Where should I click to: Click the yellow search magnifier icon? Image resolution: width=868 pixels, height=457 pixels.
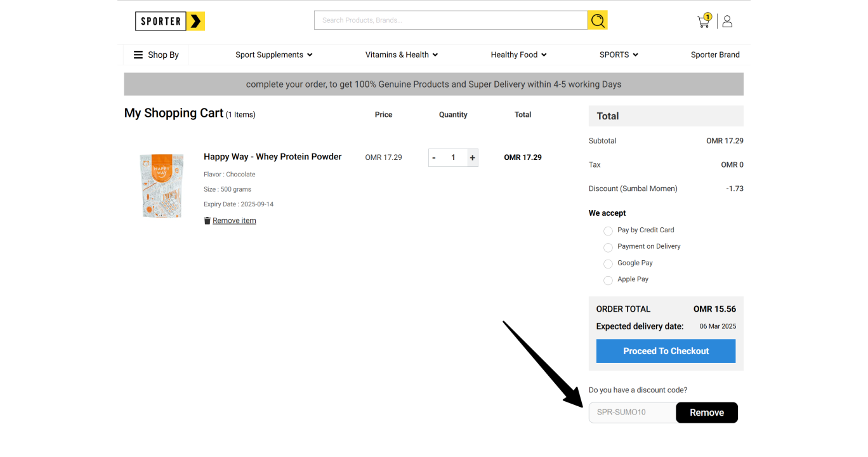[x=597, y=20]
